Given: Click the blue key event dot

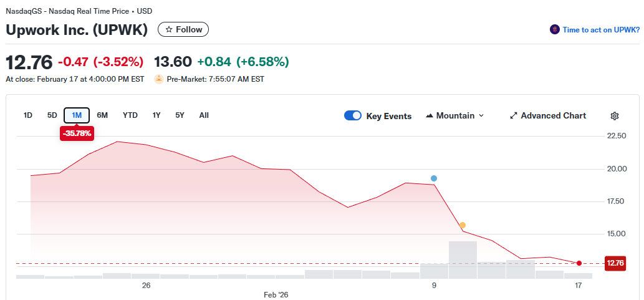Looking at the screenshot, I should pyautogui.click(x=434, y=178).
